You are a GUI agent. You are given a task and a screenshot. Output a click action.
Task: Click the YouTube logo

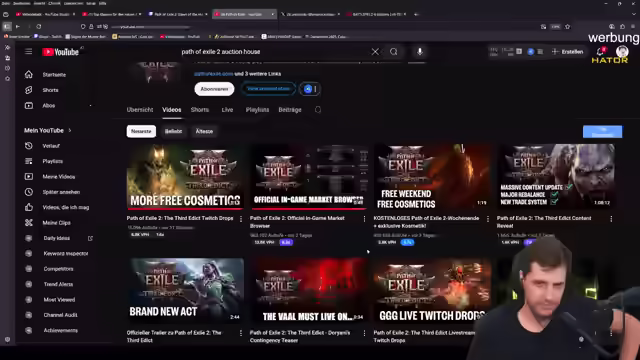pos(60,52)
